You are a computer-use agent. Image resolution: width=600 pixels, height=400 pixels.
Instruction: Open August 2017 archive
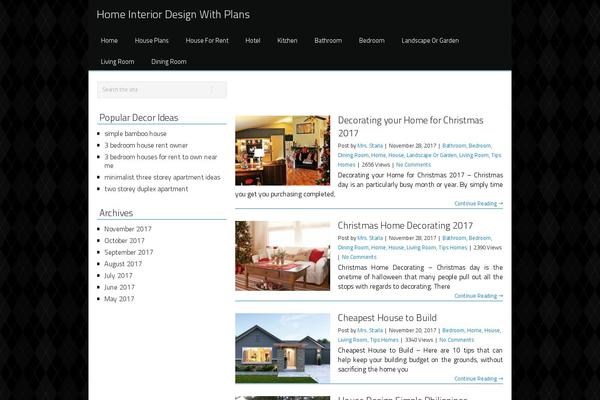tap(123, 264)
